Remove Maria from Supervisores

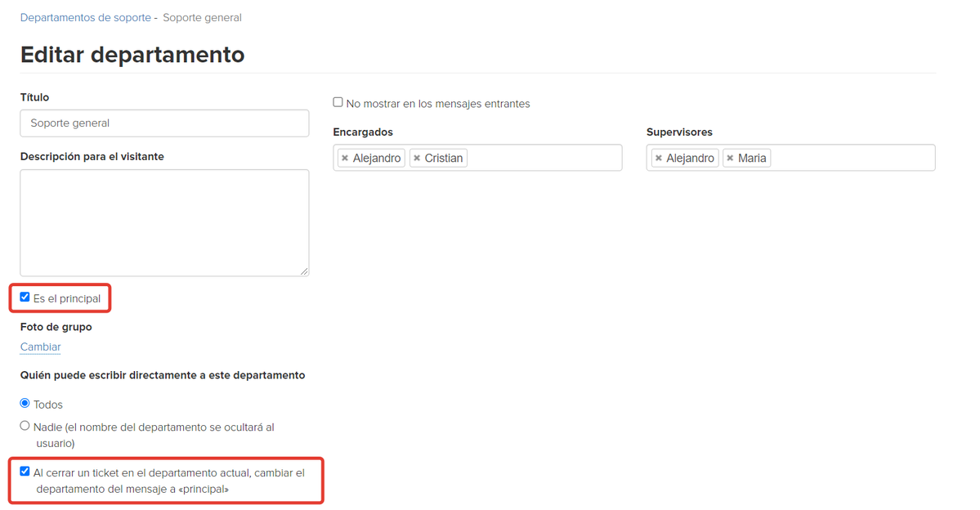pos(730,158)
